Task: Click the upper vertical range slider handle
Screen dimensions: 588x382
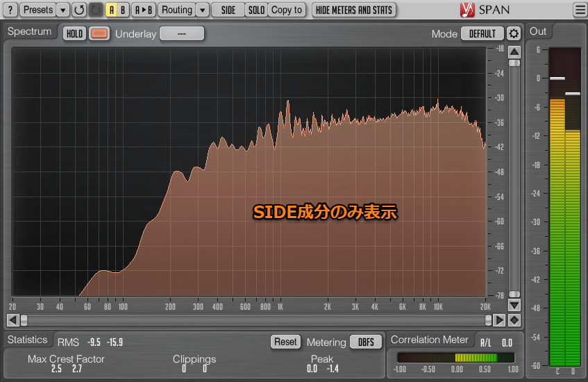Action: click(x=514, y=63)
